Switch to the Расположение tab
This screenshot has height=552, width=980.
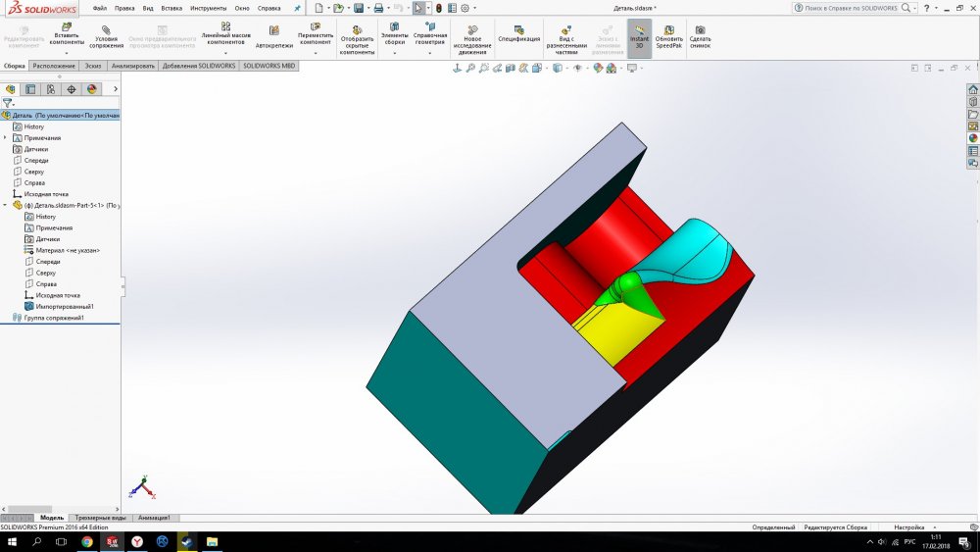(54, 66)
